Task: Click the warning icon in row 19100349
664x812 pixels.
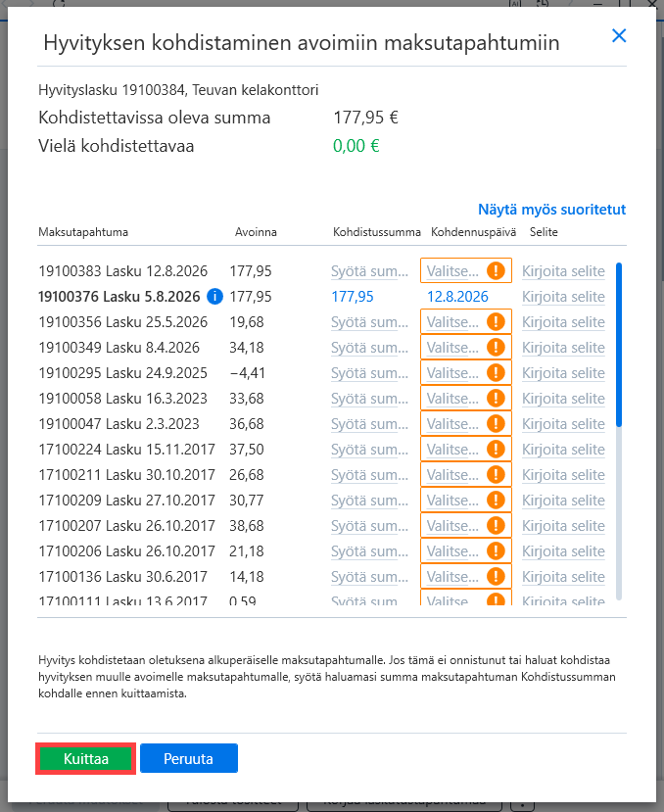Action: click(x=496, y=348)
